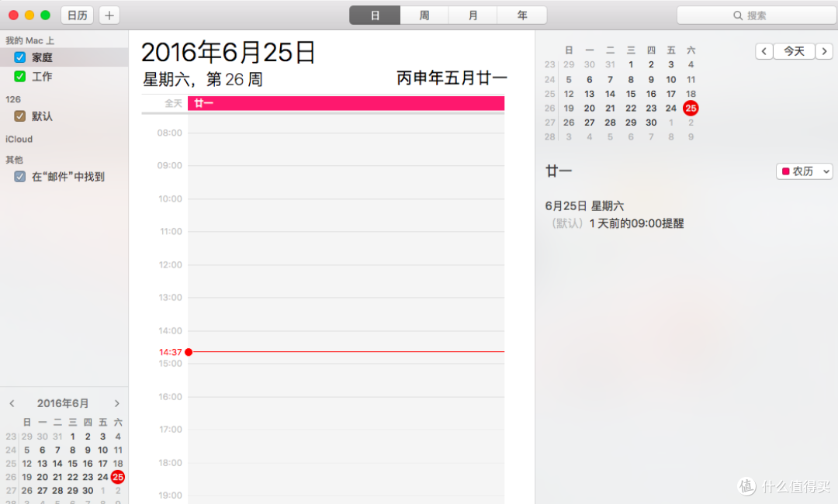
Task: Select June 28 in sidebar mini calendar
Action: click(x=57, y=491)
